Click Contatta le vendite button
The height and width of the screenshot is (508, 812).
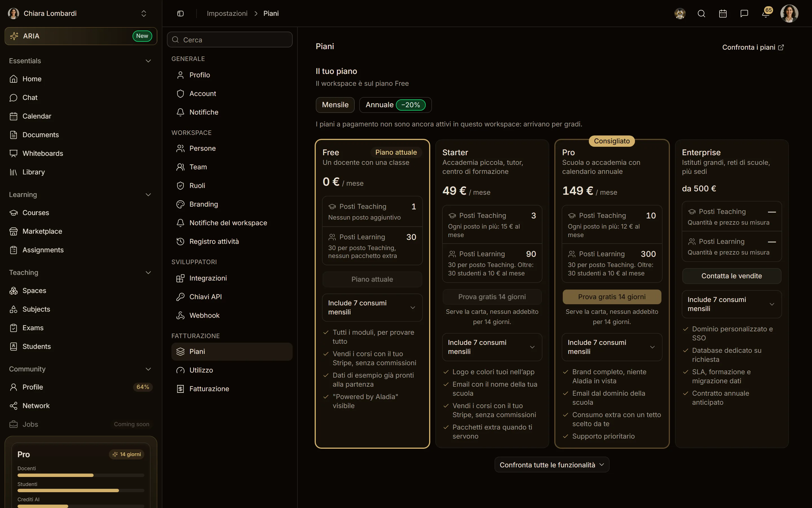click(x=731, y=276)
